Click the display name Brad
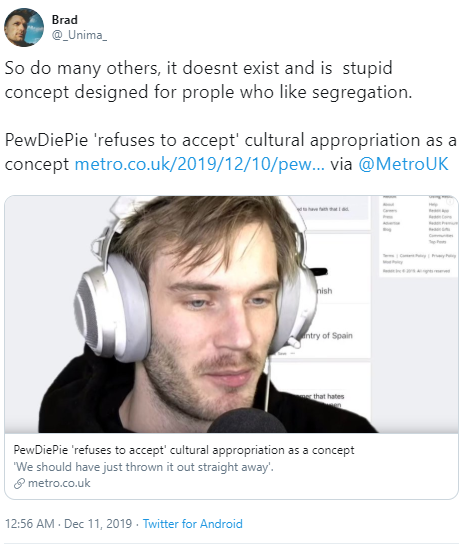 tap(65, 20)
